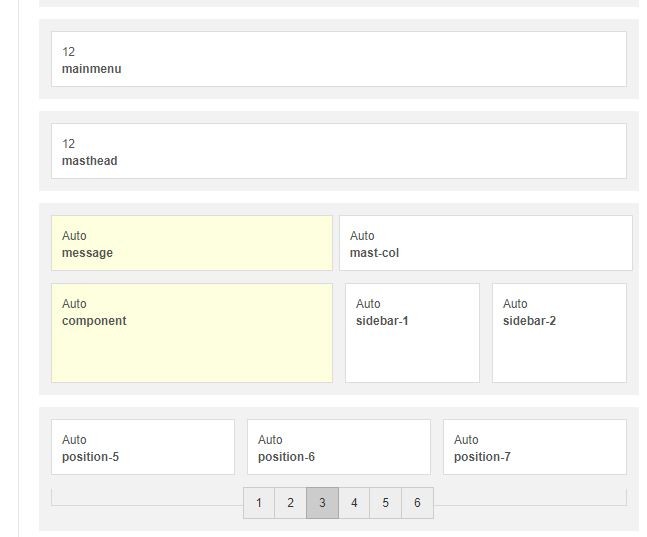Set column count to 1

(259, 503)
